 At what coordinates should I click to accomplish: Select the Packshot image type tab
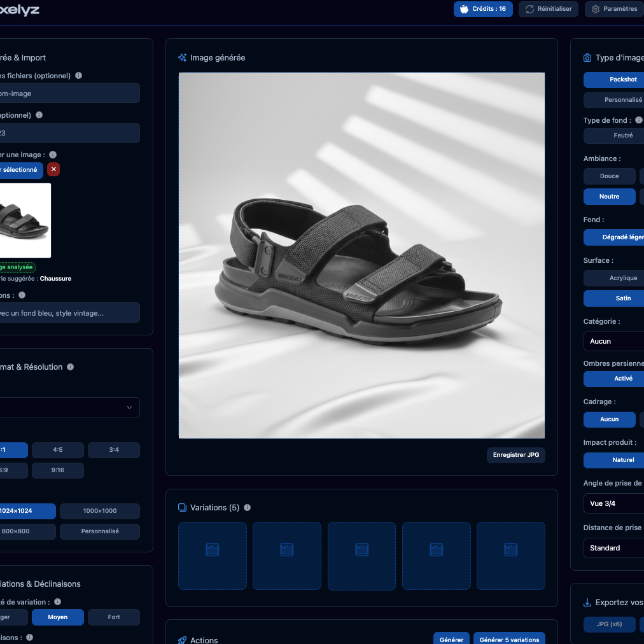pos(614,80)
